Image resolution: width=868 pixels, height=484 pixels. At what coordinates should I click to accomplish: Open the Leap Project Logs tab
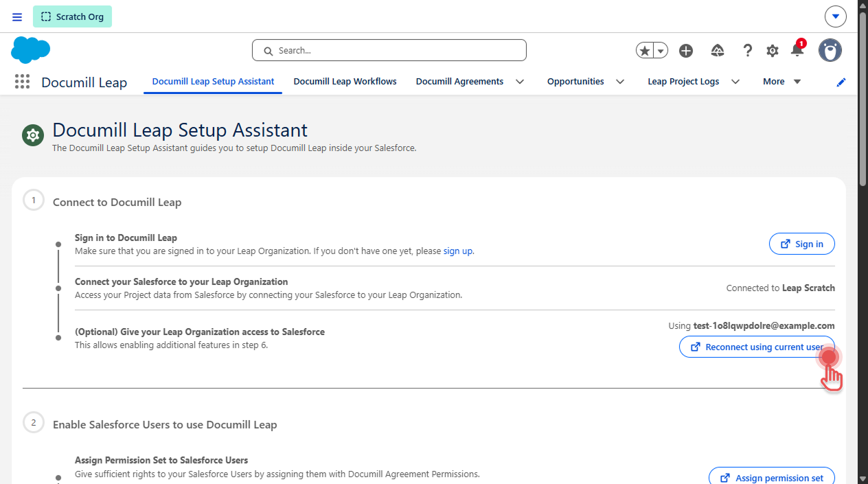683,81
